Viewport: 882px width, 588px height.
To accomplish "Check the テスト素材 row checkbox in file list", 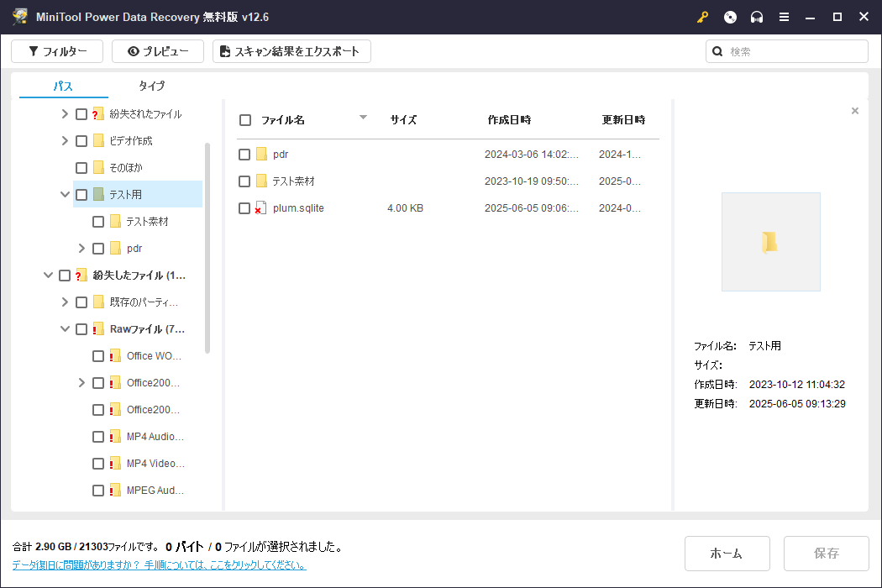I will pyautogui.click(x=244, y=181).
